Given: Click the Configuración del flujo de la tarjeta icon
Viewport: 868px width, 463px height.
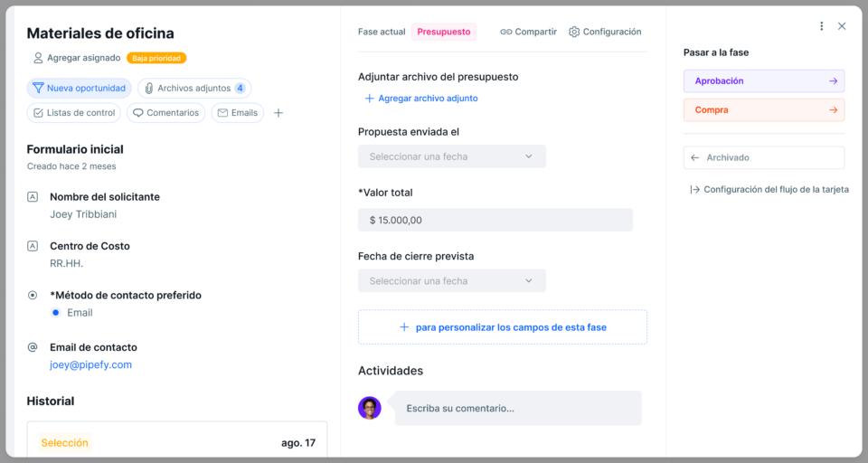Looking at the screenshot, I should [x=694, y=190].
